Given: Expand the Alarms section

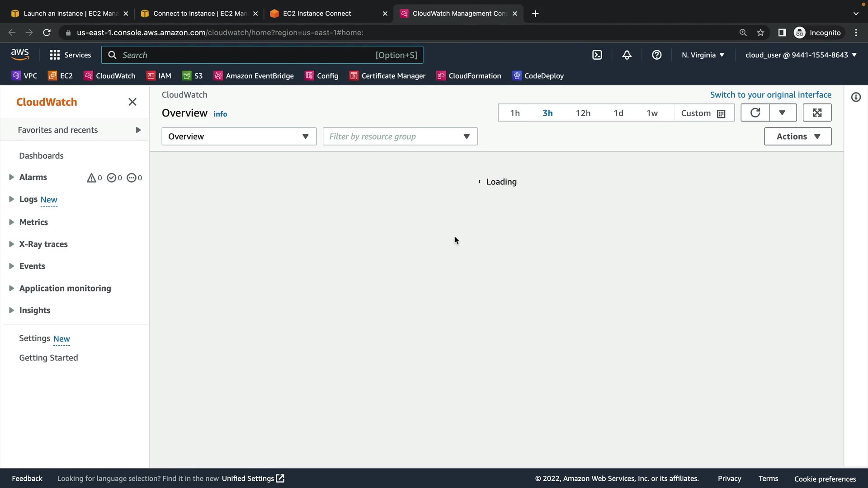Looking at the screenshot, I should click(12, 178).
